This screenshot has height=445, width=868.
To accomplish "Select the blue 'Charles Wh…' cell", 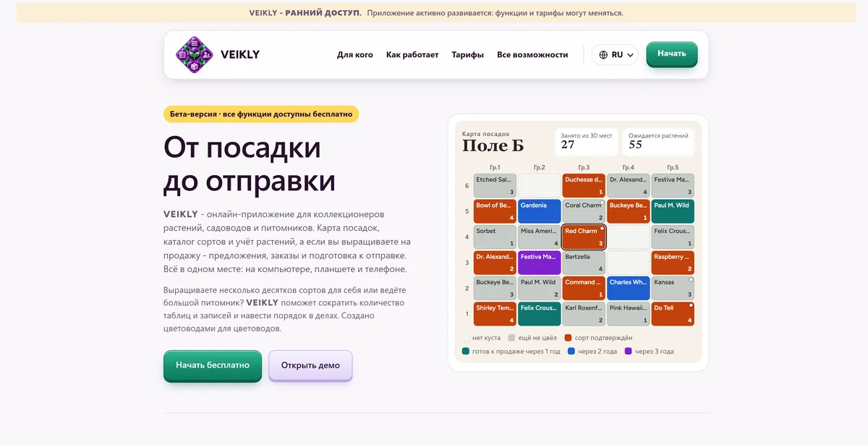I will [629, 288].
